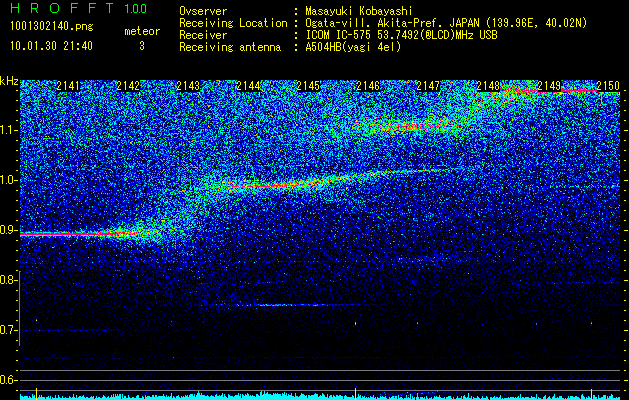Click the Receiving Location label
Image resolution: width=629 pixels, height=400 pixels.
[233, 23]
